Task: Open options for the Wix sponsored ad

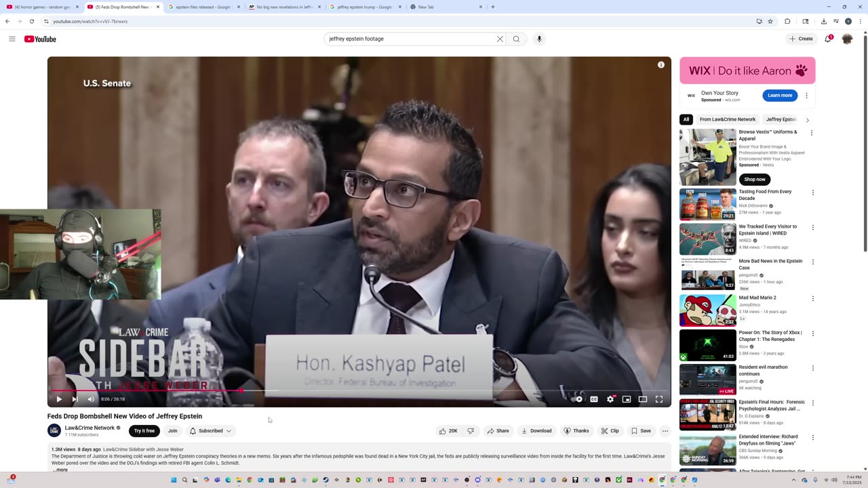Action: [806, 96]
